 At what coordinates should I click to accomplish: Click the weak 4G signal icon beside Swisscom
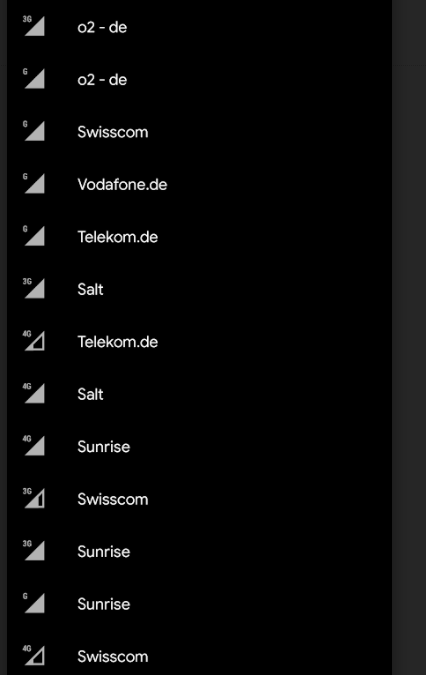(x=34, y=656)
